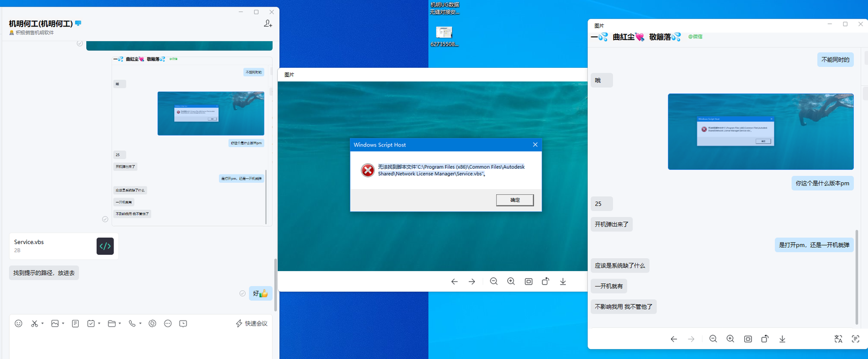The height and width of the screenshot is (359, 868).
Task: Click the send image icon in chat toolbar
Action: (55, 323)
